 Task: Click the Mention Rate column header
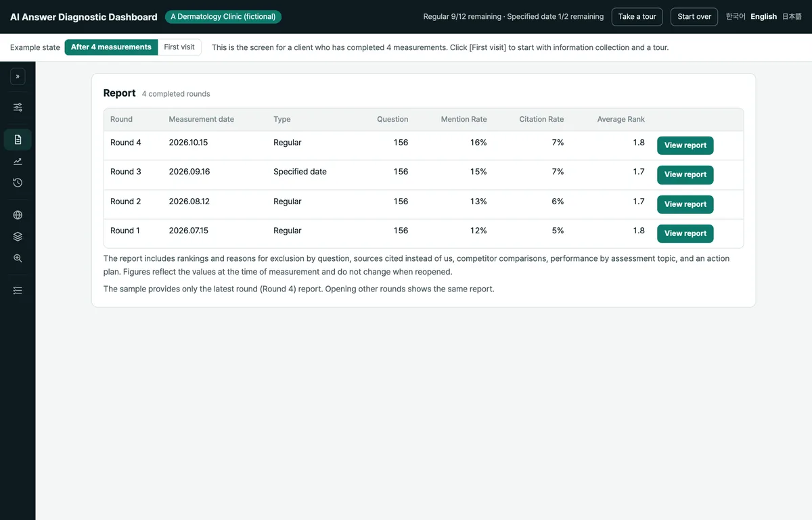click(464, 119)
